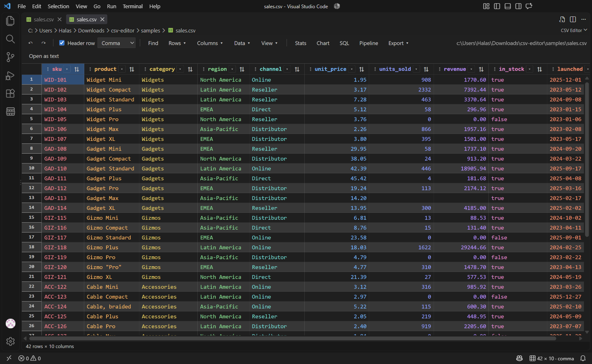
Task: Open the SQL query button
Action: (x=345, y=43)
